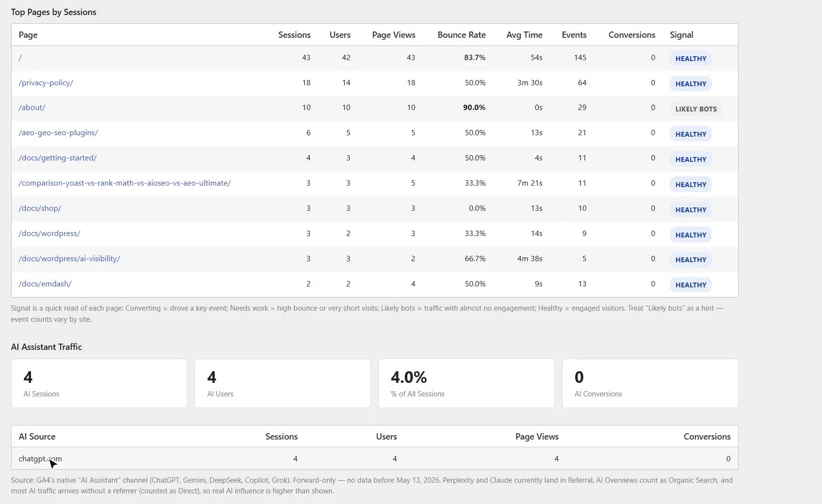Click the 145 events value
This screenshot has height=504, width=822.
[580, 58]
